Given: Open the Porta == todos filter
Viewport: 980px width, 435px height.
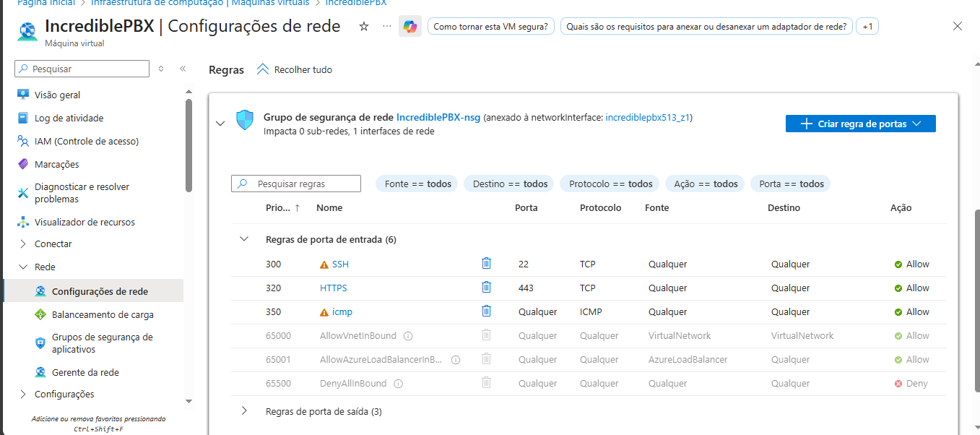Looking at the screenshot, I should pyautogui.click(x=792, y=184).
